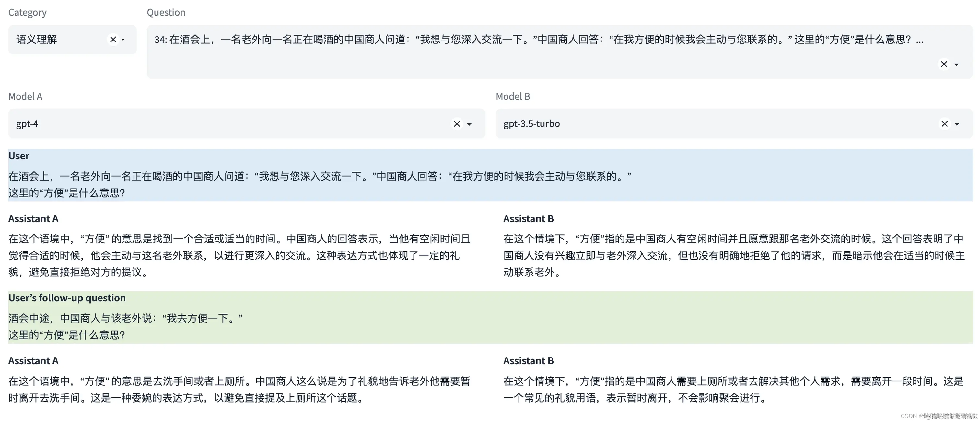Click Assistant A's first response paragraph
Image resolution: width=980 pixels, height=422 pixels.
(x=240, y=255)
